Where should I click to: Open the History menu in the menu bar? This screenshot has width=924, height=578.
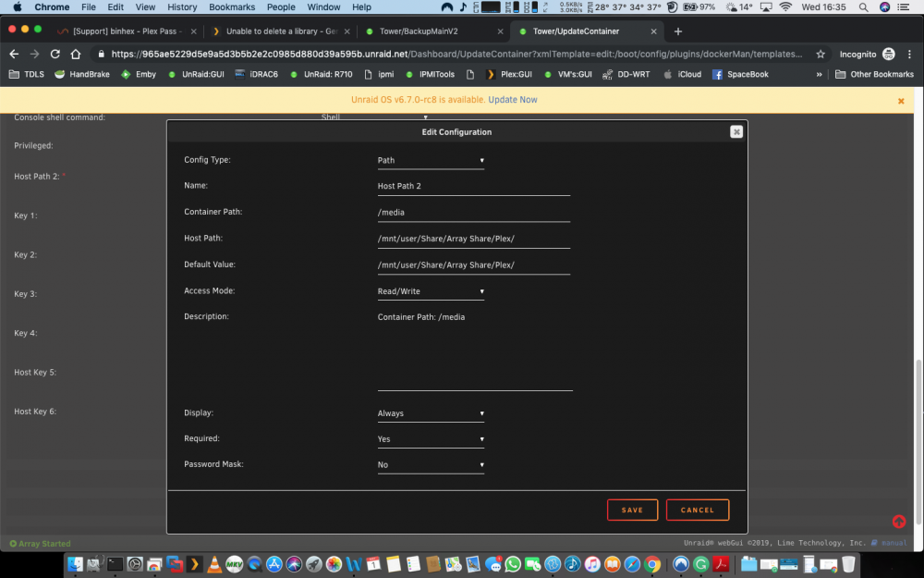182,7
